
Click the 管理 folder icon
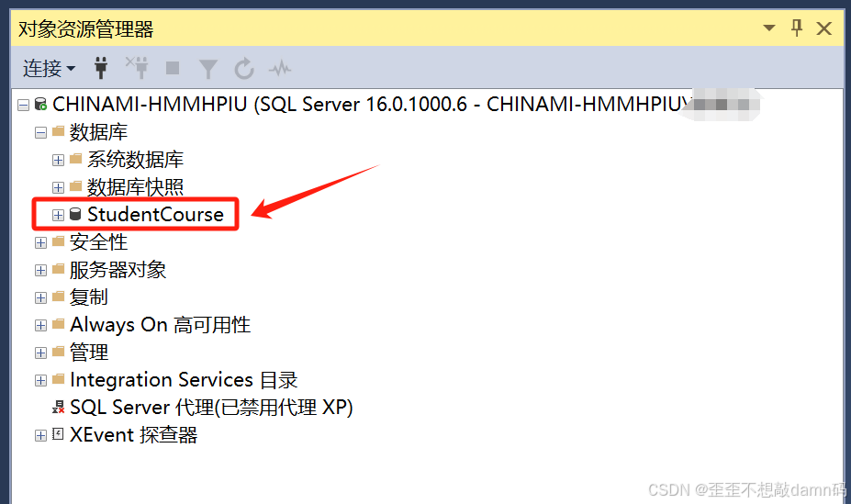[59, 353]
